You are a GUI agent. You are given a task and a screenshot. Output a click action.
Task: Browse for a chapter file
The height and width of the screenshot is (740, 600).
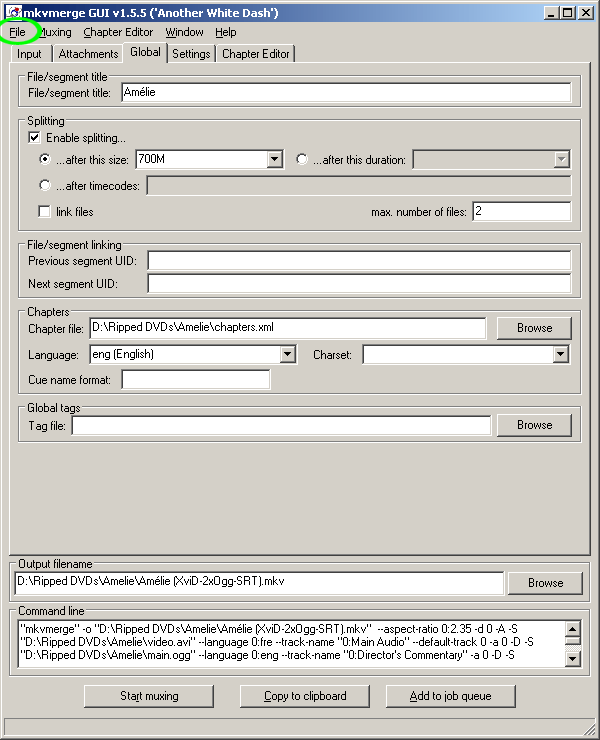point(534,328)
